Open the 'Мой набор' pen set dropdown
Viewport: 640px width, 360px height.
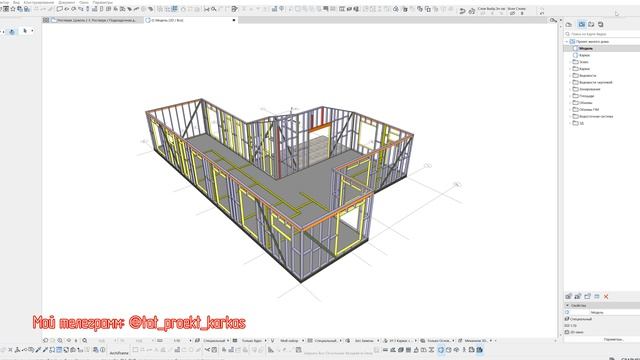click(x=289, y=340)
